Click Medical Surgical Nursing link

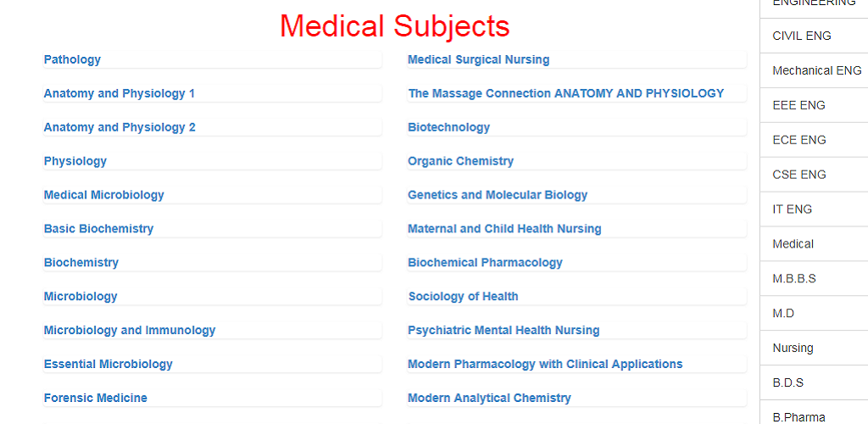pos(479,59)
